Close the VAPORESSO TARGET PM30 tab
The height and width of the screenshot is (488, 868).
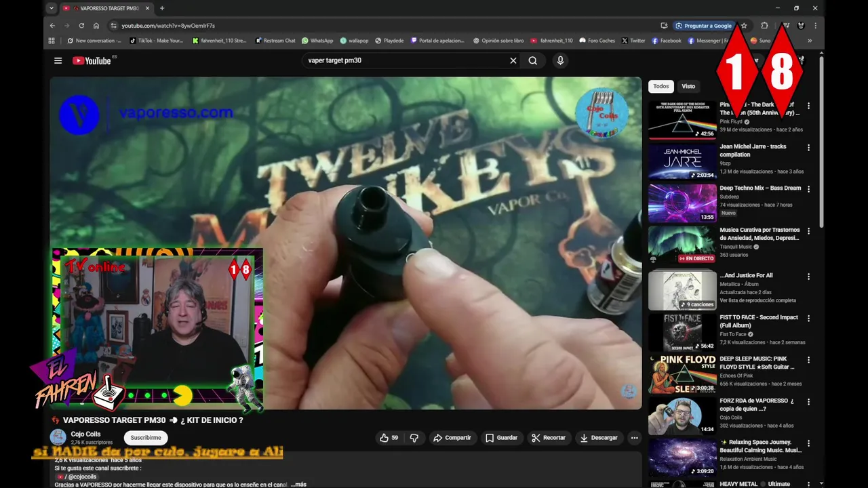[x=148, y=8]
